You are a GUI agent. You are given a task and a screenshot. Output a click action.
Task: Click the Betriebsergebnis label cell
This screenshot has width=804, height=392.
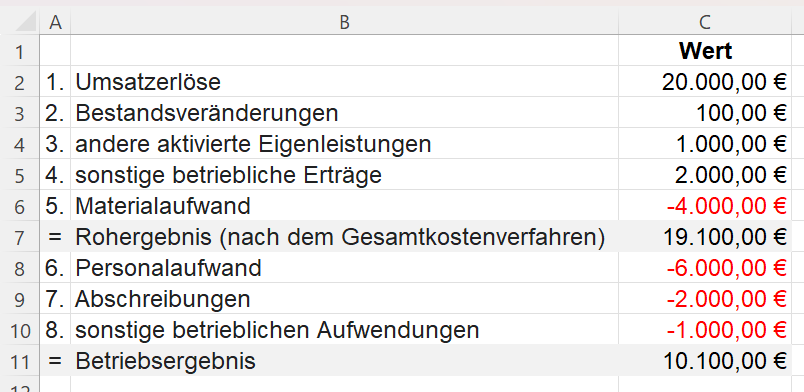(x=345, y=361)
